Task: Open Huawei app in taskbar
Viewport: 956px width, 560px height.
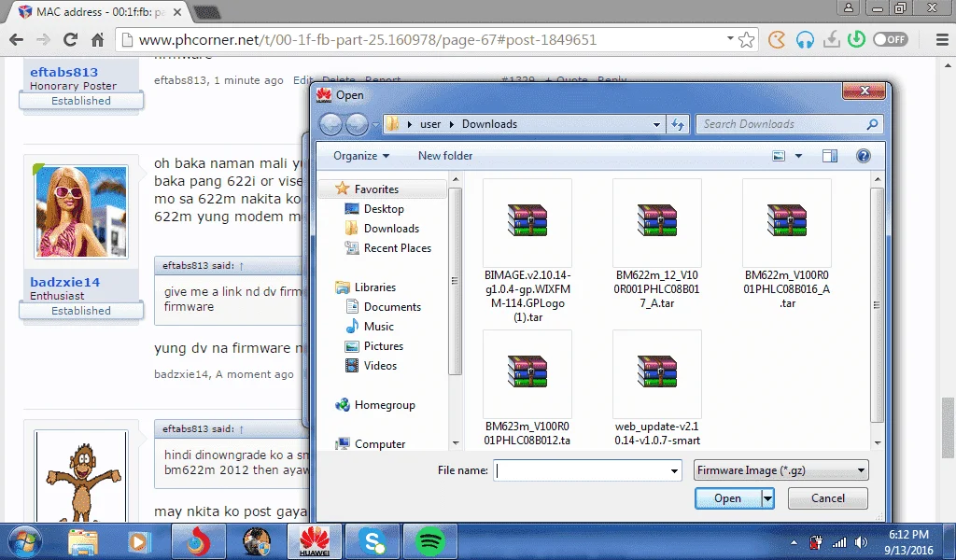Action: 314,541
